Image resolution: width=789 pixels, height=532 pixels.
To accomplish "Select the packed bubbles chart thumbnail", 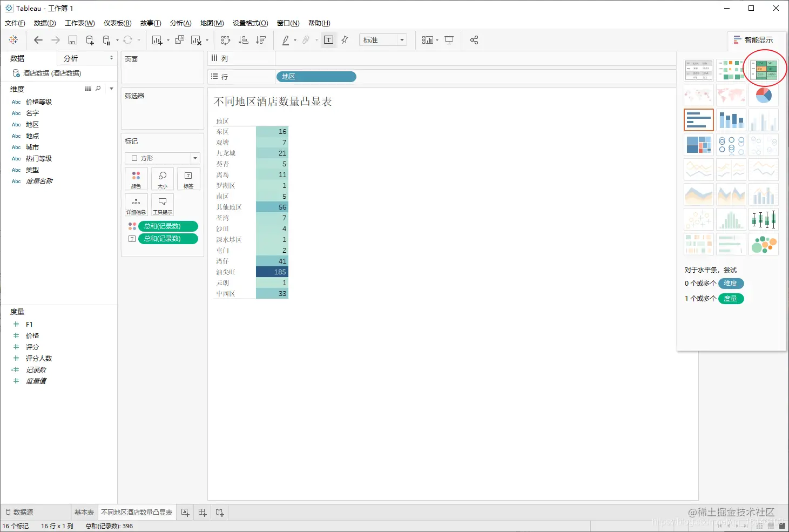I will click(764, 244).
